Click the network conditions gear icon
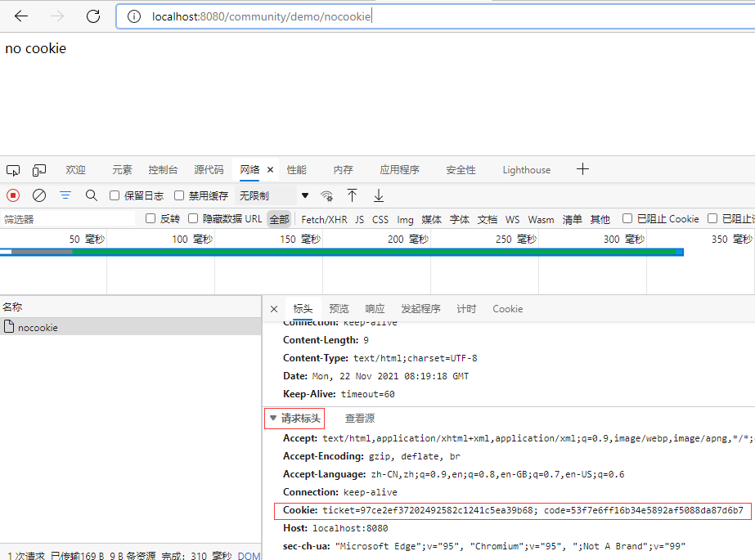The width and height of the screenshot is (755, 560). (x=326, y=195)
